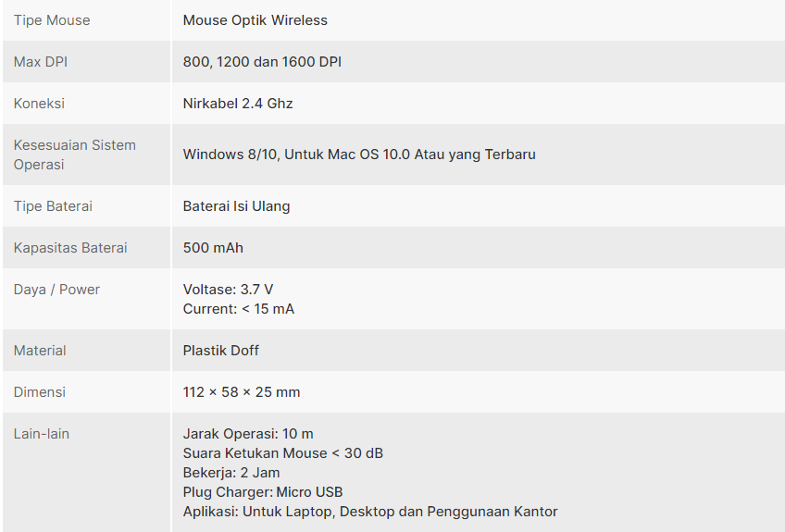This screenshot has width=785, height=532.
Task: Click the "Kapasitas Baterai" label
Action: (70, 248)
